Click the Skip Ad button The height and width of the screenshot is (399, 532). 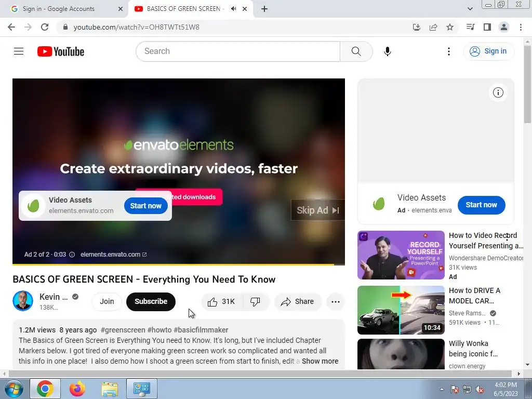coord(318,210)
